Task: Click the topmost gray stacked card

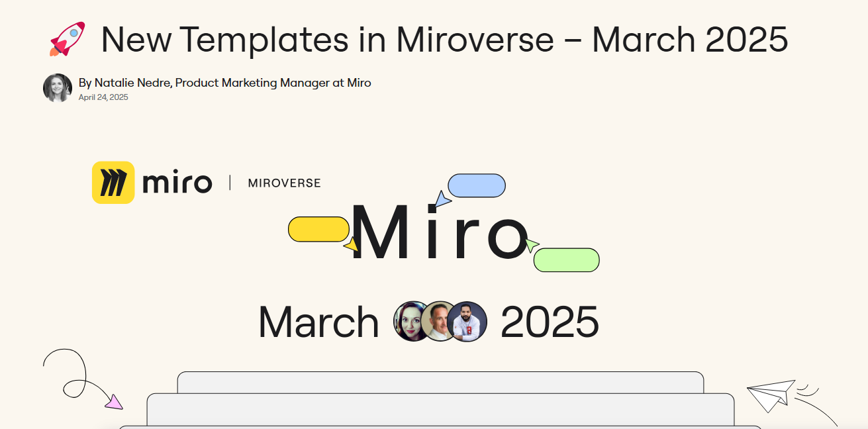Action: click(440, 382)
